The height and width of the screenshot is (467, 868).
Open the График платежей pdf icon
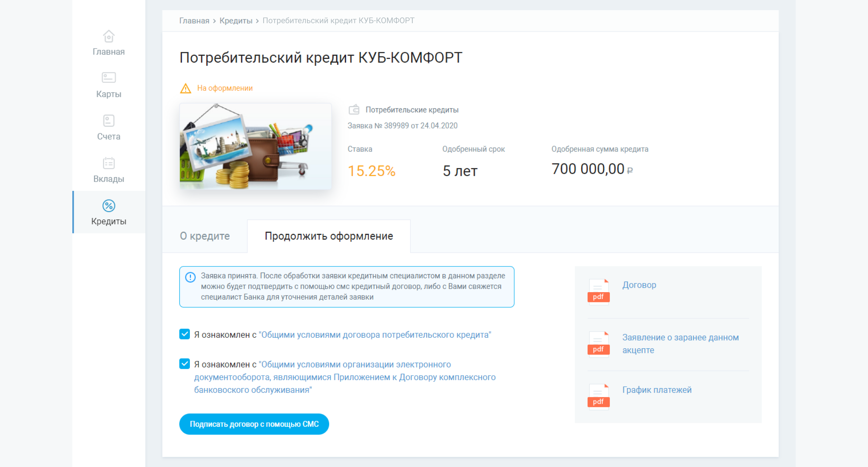tap(599, 396)
